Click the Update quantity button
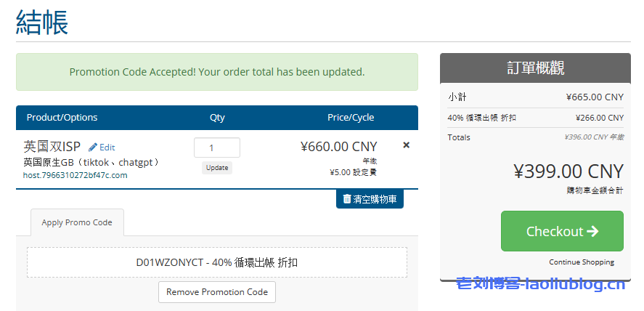This screenshot has height=311, width=644. pos(216,168)
